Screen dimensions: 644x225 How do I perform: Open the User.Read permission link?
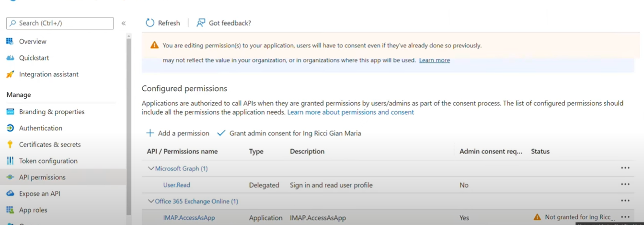pyautogui.click(x=177, y=185)
